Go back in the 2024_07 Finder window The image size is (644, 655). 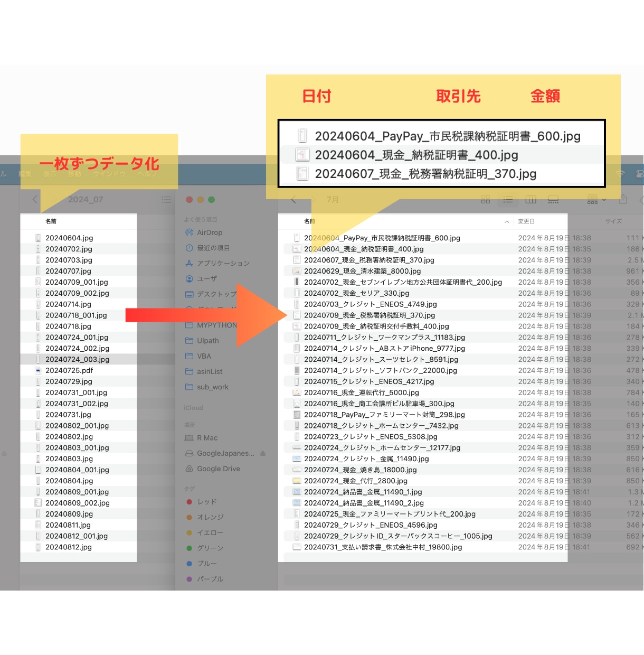pos(35,199)
